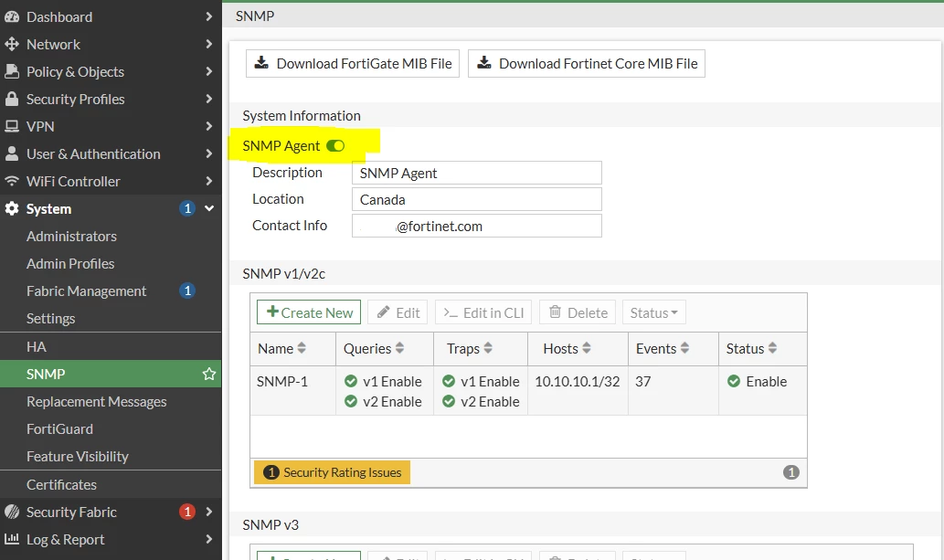Click Delete button in SNMP v1/v2c toolbar
944x560 pixels.
578,312
